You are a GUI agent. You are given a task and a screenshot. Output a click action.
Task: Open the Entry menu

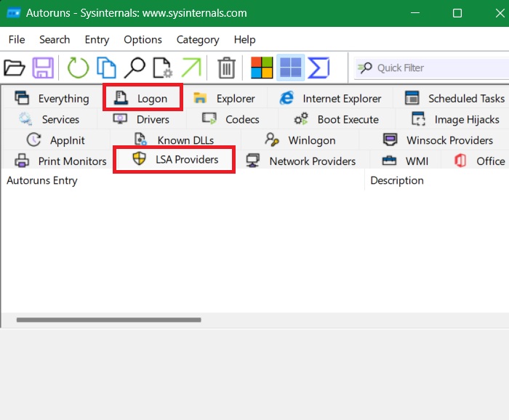tap(97, 39)
